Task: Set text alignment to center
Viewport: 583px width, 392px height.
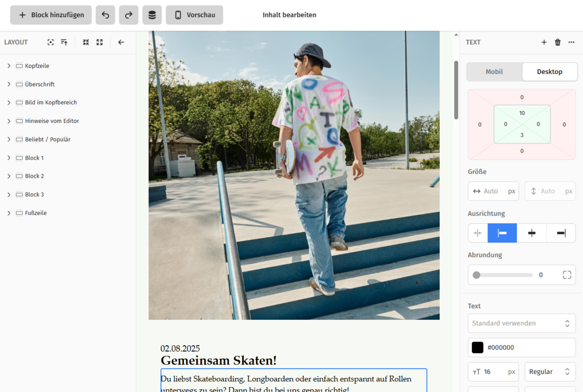Action: tap(531, 232)
